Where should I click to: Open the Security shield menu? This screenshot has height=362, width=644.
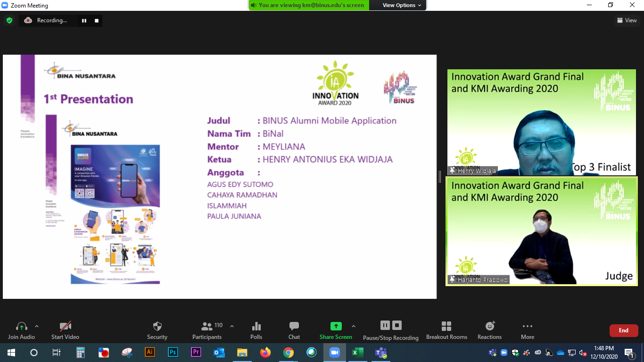[157, 330]
